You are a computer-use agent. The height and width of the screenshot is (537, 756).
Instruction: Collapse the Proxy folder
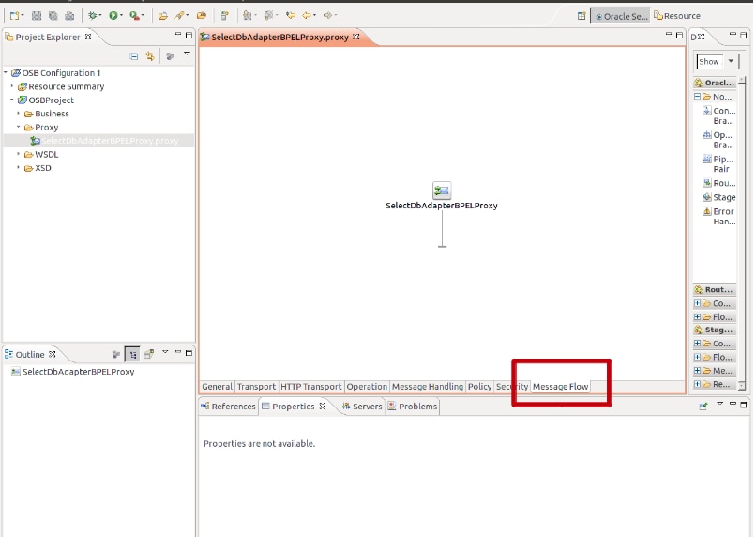[19, 127]
